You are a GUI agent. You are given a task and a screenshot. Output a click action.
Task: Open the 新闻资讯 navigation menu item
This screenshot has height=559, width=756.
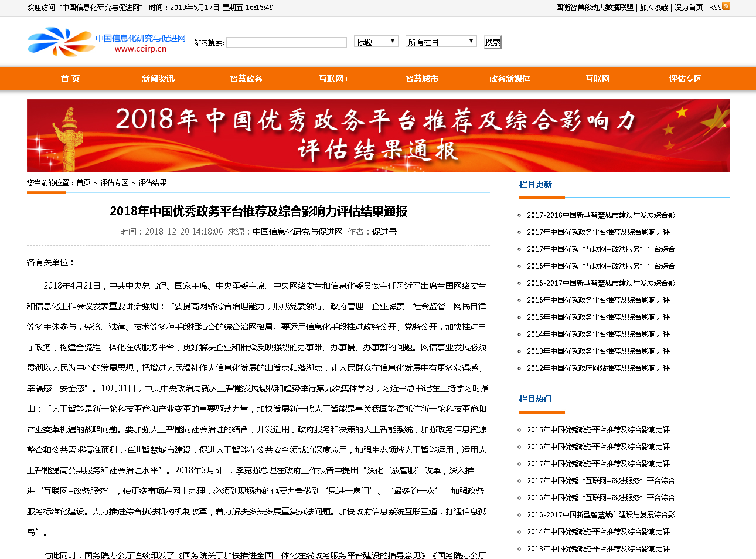click(158, 79)
